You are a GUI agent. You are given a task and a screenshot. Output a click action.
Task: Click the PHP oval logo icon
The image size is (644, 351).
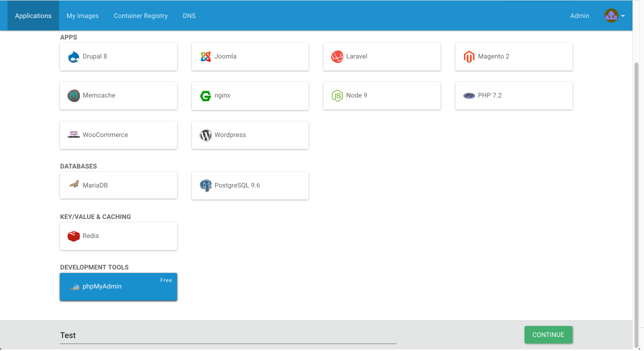point(469,95)
